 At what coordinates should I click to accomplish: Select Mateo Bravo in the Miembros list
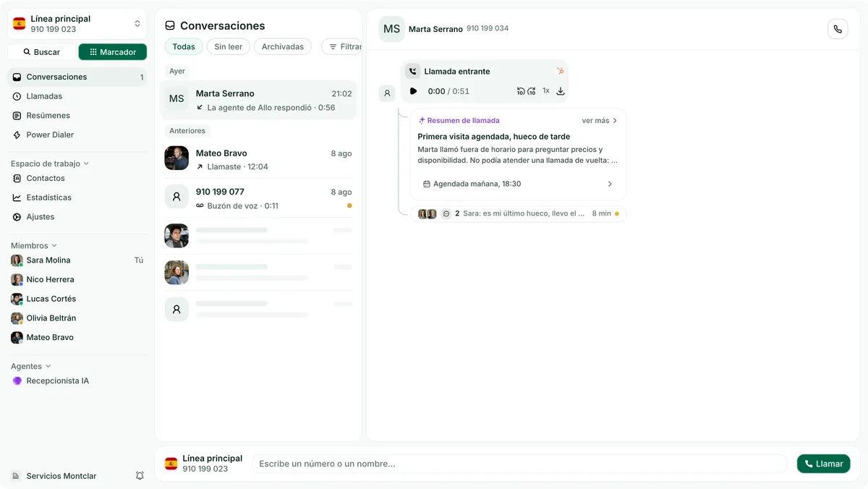pyautogui.click(x=77, y=337)
